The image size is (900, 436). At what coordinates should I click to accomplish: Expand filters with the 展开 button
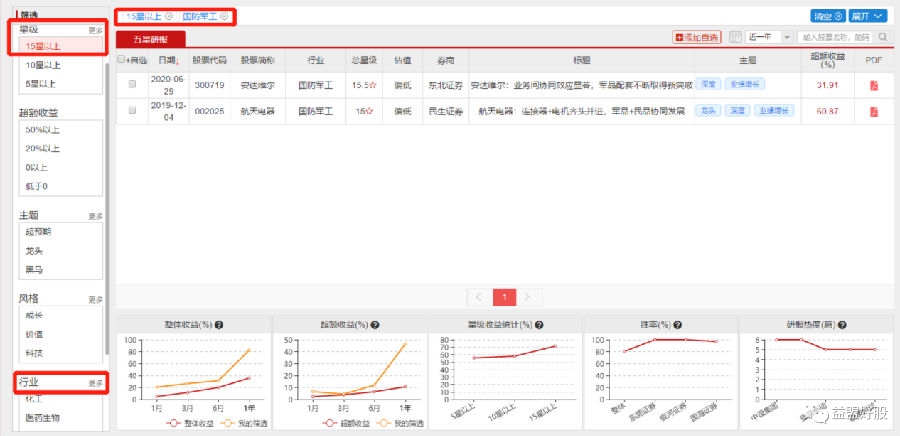867,16
